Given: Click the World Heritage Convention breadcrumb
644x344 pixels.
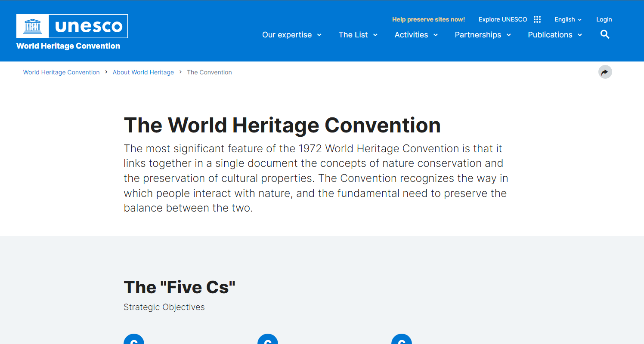Looking at the screenshot, I should click(x=61, y=72).
